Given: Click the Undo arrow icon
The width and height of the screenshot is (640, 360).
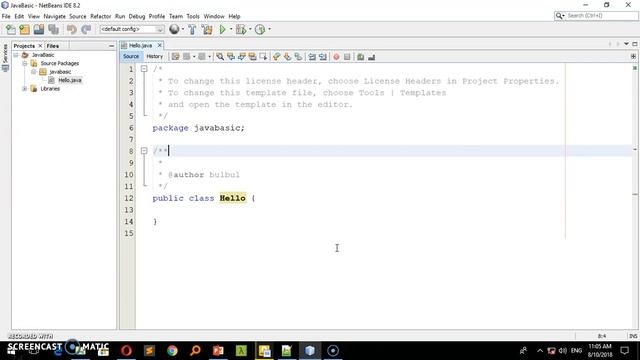Looking at the screenshot, I should [71, 29].
